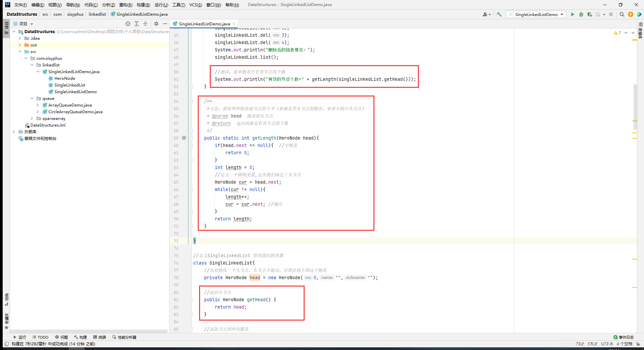
Task: Jump to next highlighted error arrow
Action: pos(633,33)
